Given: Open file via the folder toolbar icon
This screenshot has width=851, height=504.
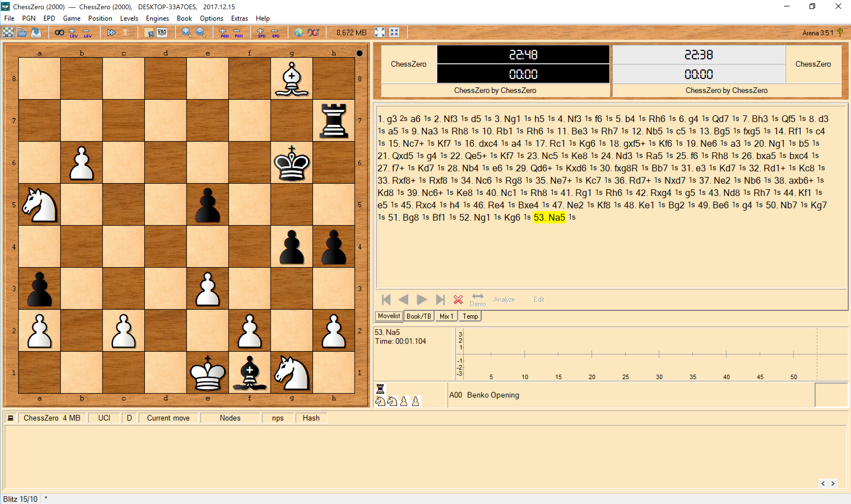Looking at the screenshot, I should 22,32.
